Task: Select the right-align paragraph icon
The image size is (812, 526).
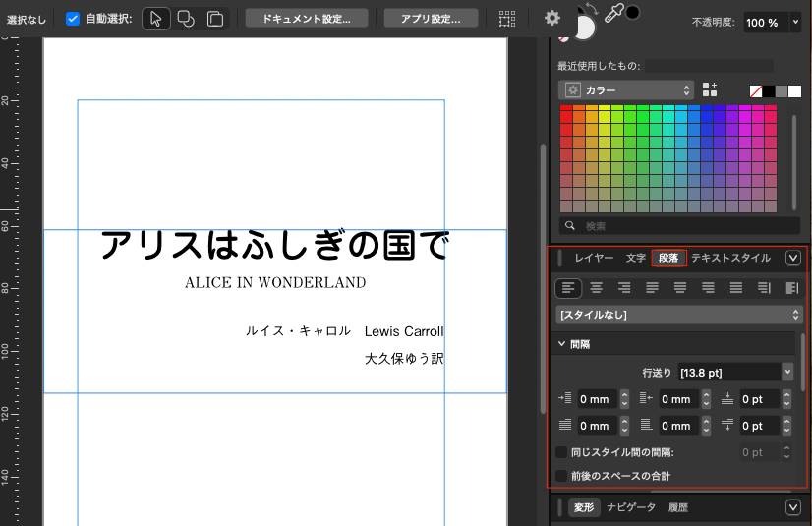Action: pos(623,288)
